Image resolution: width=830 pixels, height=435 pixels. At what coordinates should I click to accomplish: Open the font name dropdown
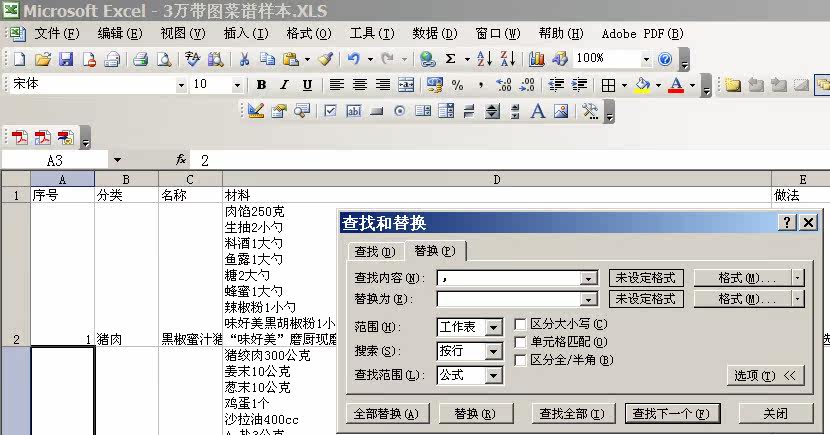[181, 85]
